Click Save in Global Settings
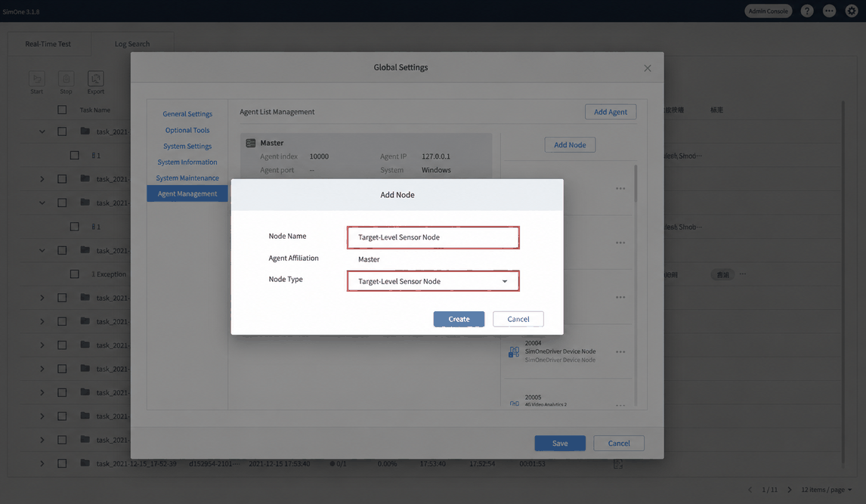The width and height of the screenshot is (866, 504). [x=559, y=444]
